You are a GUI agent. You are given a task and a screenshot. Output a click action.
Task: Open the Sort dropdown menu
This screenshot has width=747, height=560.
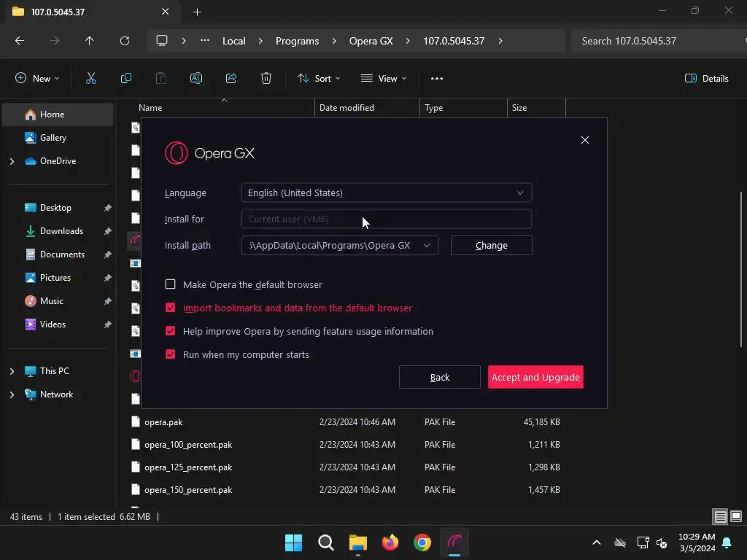point(319,79)
